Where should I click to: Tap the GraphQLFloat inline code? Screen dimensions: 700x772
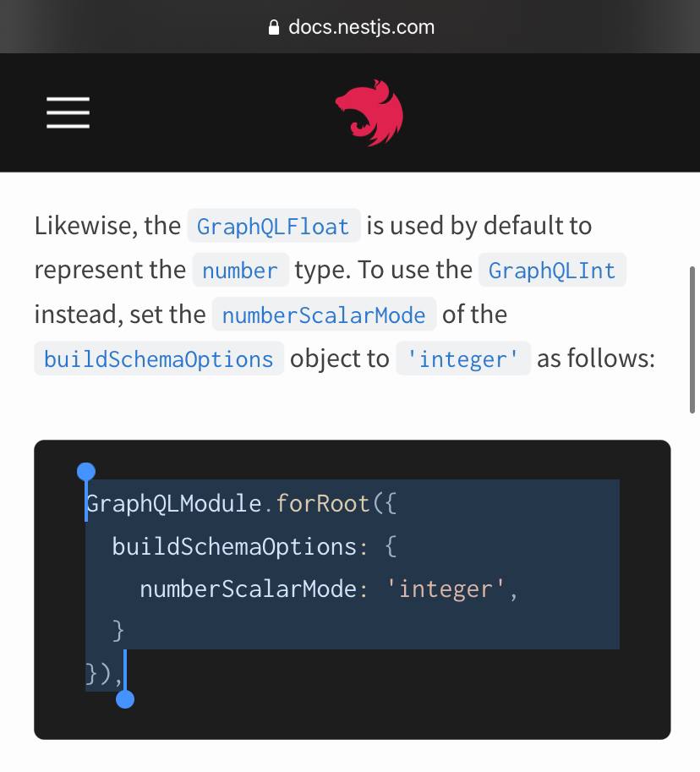[274, 226]
